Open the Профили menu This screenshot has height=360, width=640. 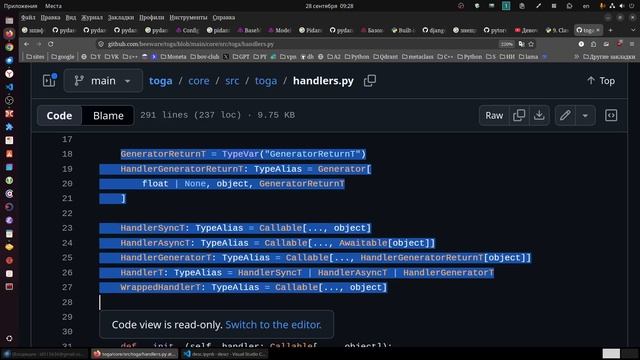coord(151,18)
